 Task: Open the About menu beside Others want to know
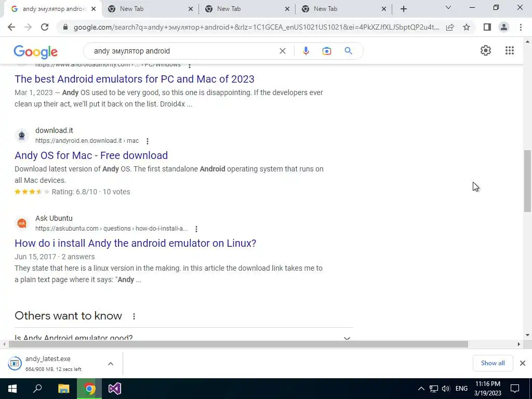tap(134, 316)
